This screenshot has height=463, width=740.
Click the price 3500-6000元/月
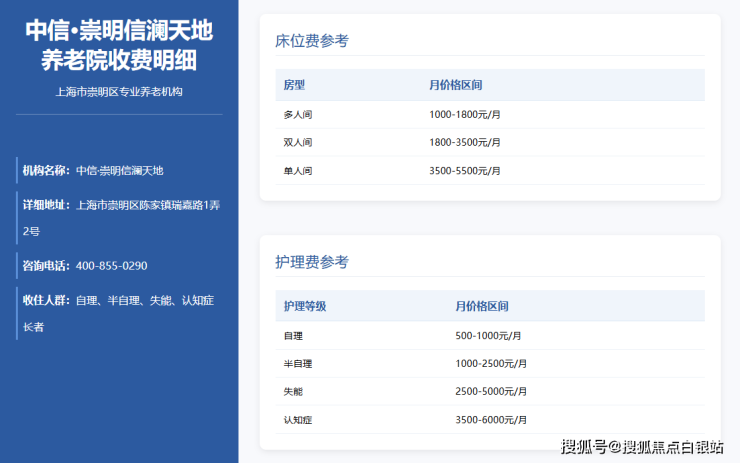491,420
